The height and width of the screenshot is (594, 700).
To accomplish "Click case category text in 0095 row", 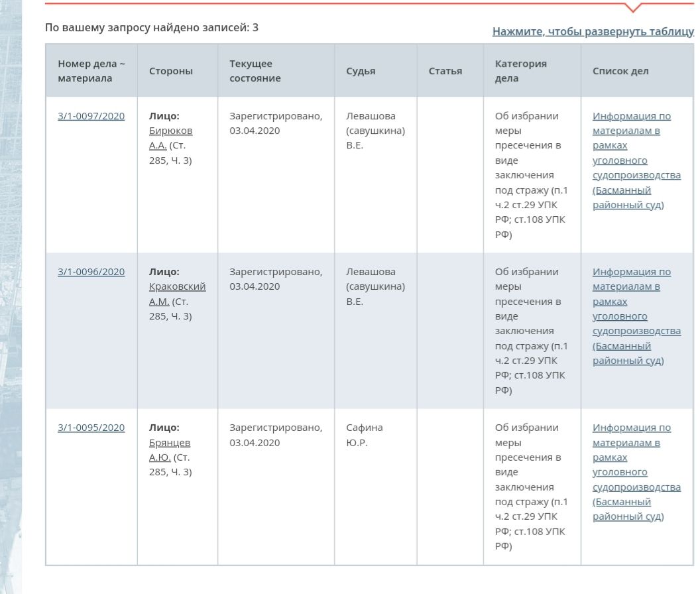I will (531, 487).
